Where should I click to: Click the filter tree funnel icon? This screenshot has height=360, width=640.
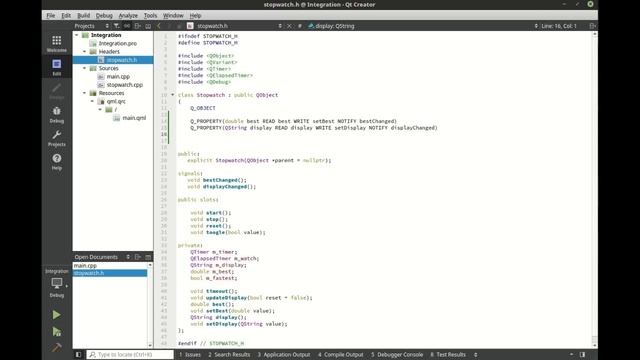click(x=116, y=26)
